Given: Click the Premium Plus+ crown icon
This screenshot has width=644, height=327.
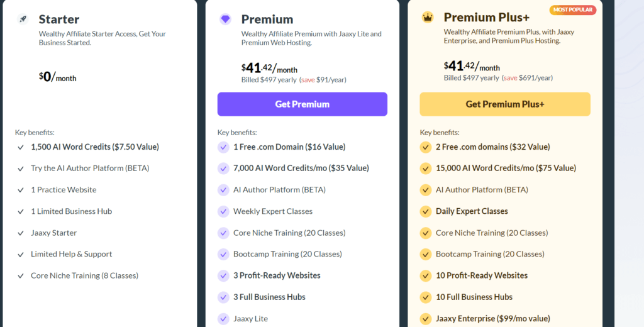Looking at the screenshot, I should [428, 17].
